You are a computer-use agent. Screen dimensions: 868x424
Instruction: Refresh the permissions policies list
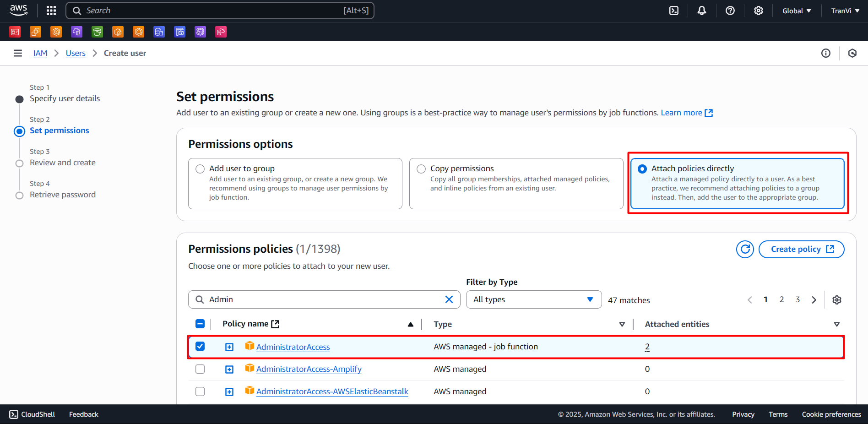pyautogui.click(x=745, y=249)
